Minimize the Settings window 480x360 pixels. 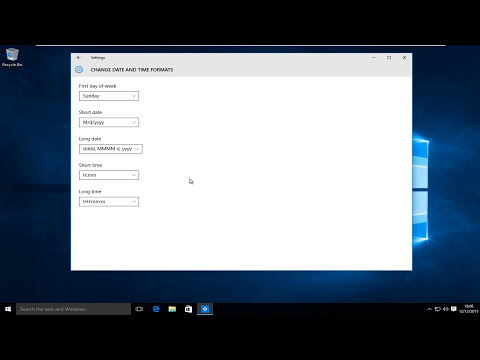(x=374, y=58)
